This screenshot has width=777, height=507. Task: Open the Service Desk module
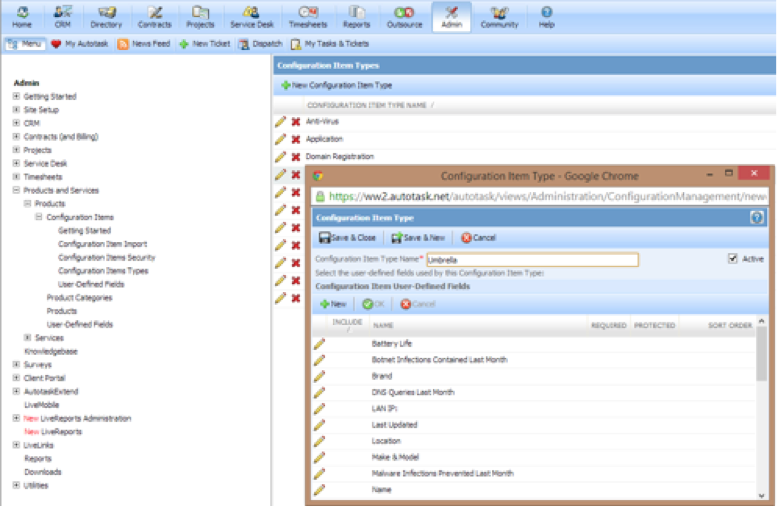point(252,17)
